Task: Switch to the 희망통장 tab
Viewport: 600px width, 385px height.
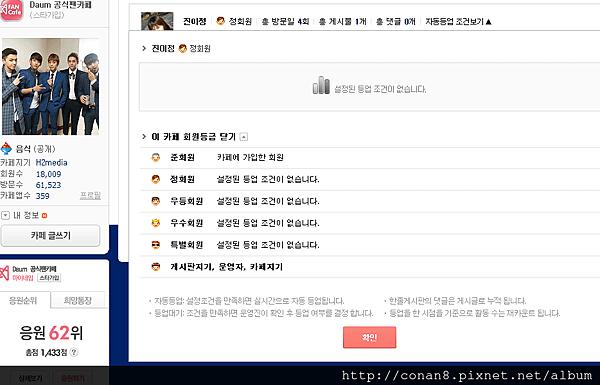Action: click(78, 300)
